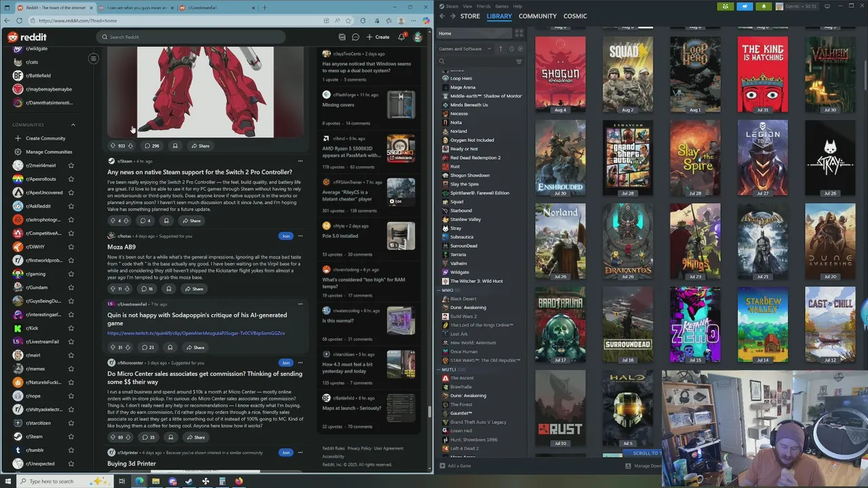This screenshot has width=868, height=488.
Task: Collapse Reddit sidebar with hamburger button
Action: 94,58
